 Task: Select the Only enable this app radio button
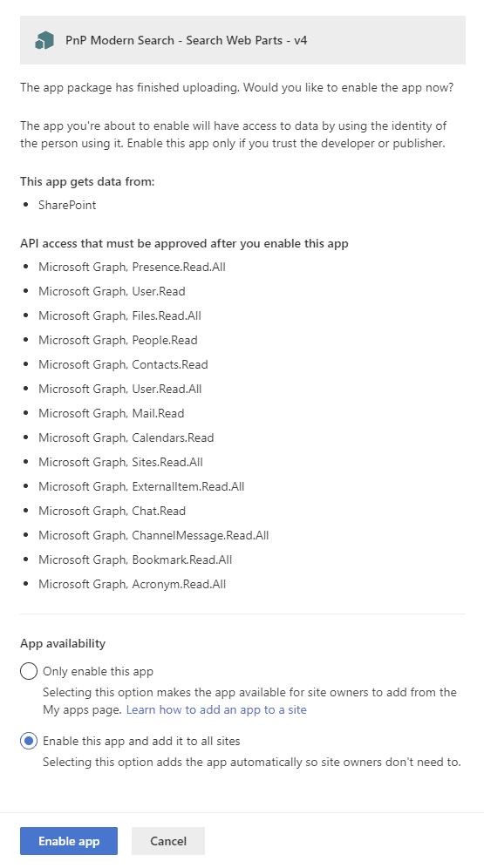click(x=29, y=672)
